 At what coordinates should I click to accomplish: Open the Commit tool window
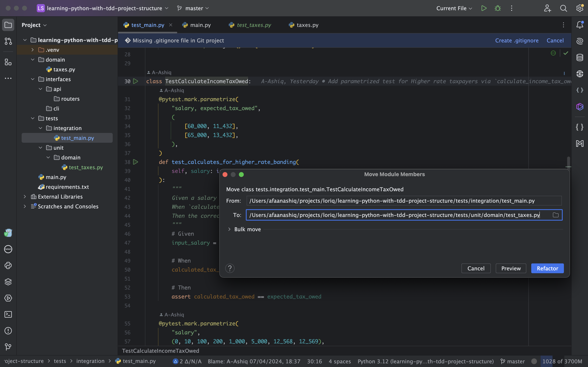click(8, 41)
